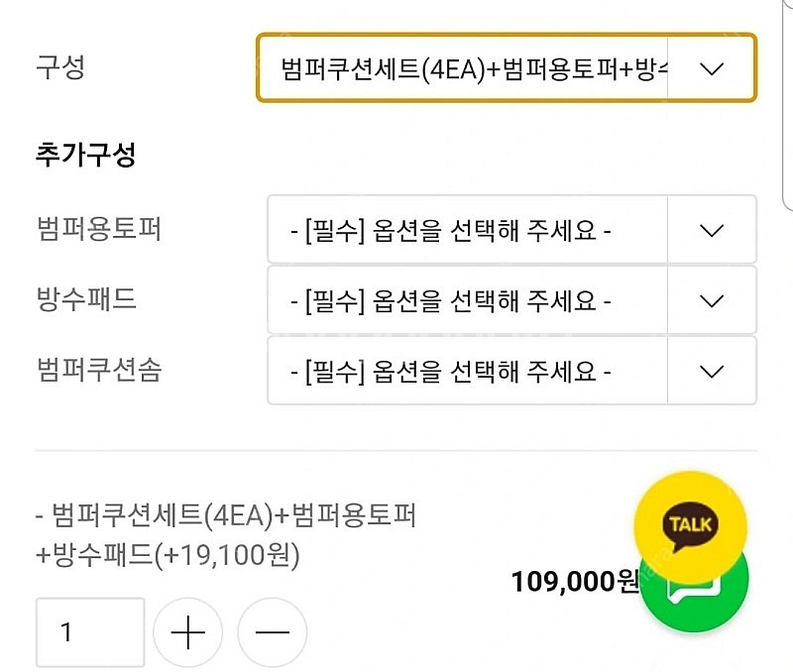The image size is (793, 672).
Task: Open KakaoTalk chat with yellow TALK icon
Action: pos(691,524)
